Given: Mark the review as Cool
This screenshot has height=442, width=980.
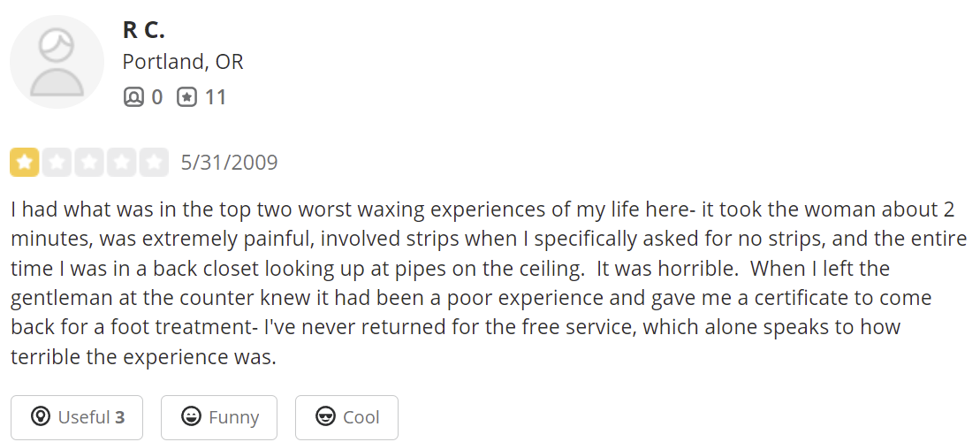Looking at the screenshot, I should pos(346,417).
